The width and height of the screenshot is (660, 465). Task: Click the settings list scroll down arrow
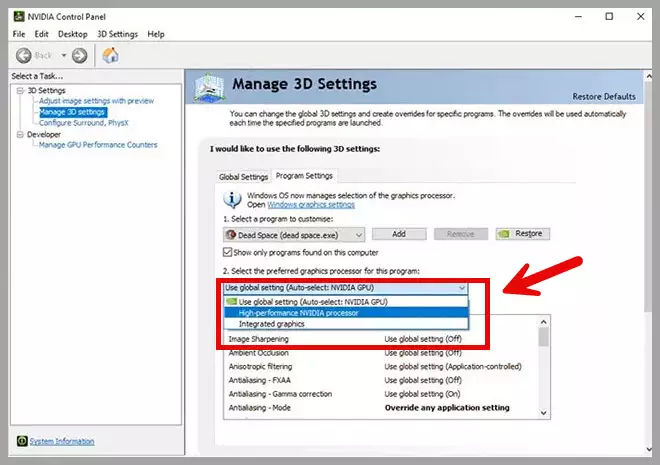pos(543,413)
